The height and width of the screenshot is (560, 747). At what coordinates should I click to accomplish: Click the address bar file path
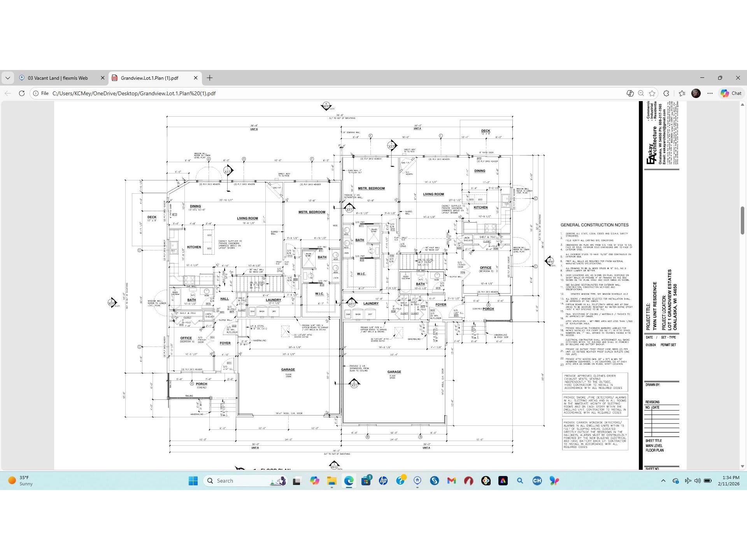click(x=134, y=93)
